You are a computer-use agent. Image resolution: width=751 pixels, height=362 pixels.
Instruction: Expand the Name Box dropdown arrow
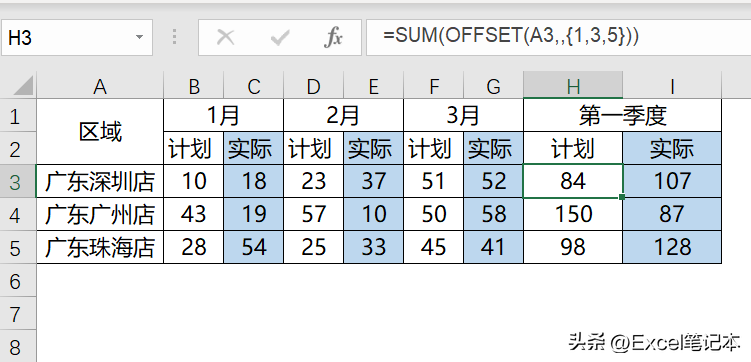139,37
